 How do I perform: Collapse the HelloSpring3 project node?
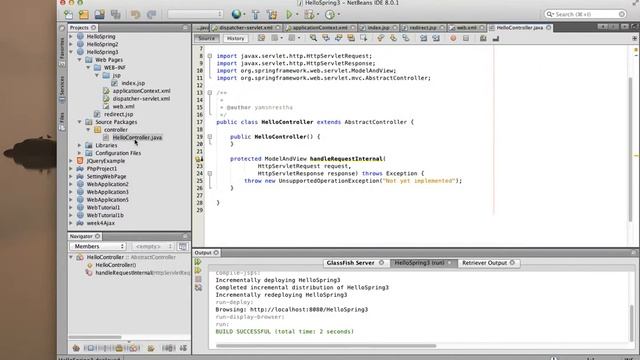pos(71,52)
